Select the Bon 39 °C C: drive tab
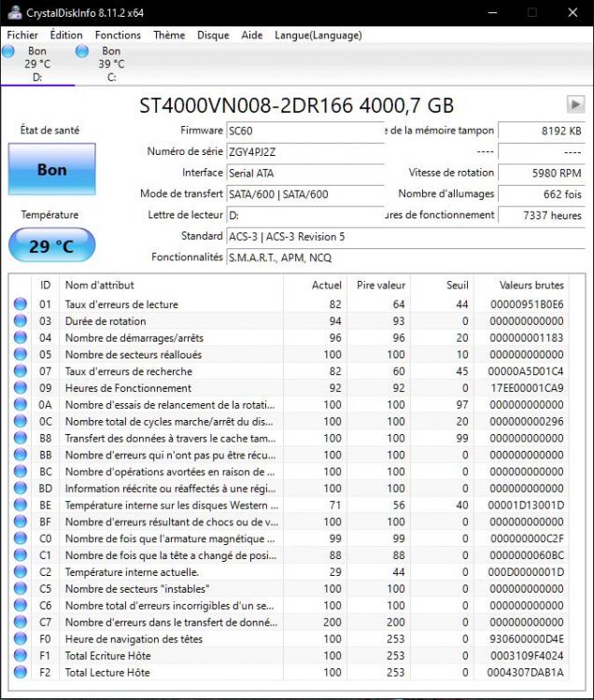The height and width of the screenshot is (700, 594). 110,63
